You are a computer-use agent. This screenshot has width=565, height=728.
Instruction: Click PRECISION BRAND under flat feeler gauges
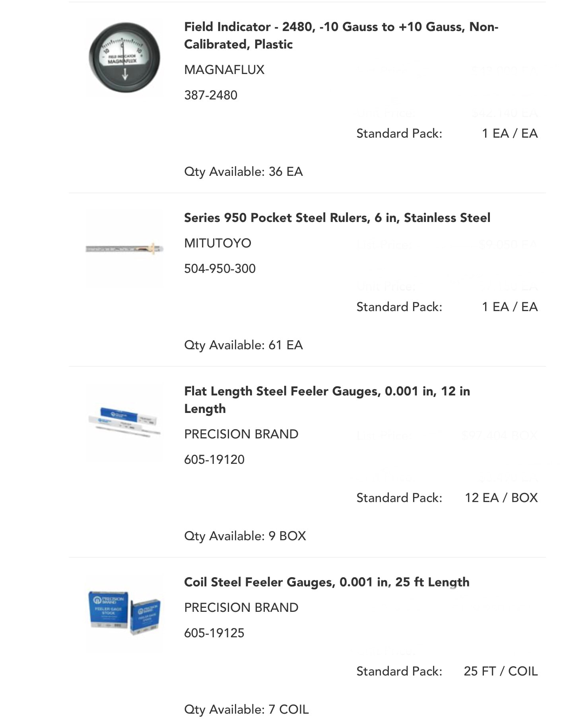coord(241,434)
